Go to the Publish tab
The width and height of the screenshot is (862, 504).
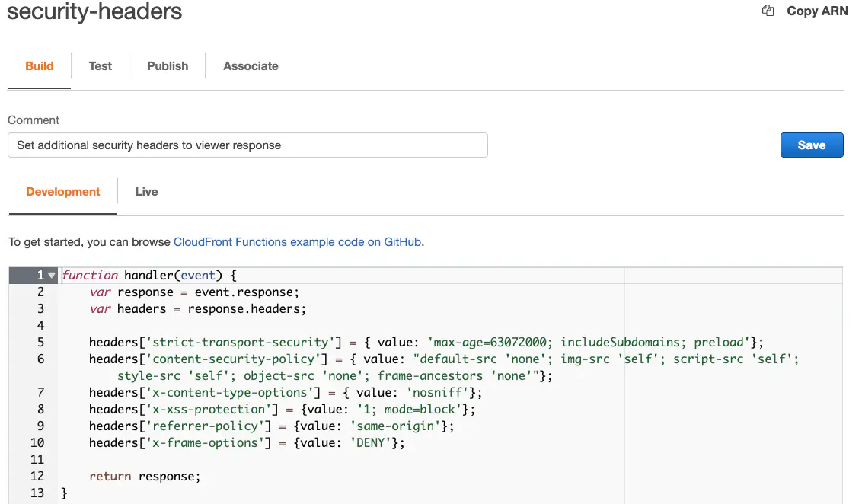tap(168, 66)
